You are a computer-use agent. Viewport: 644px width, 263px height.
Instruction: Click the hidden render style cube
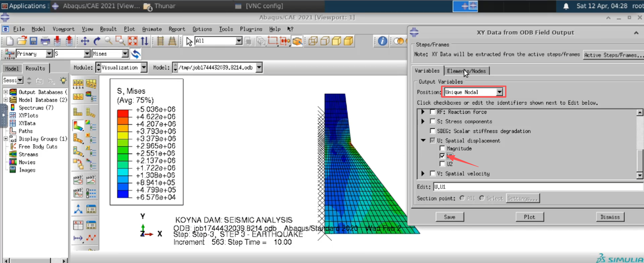tap(325, 41)
